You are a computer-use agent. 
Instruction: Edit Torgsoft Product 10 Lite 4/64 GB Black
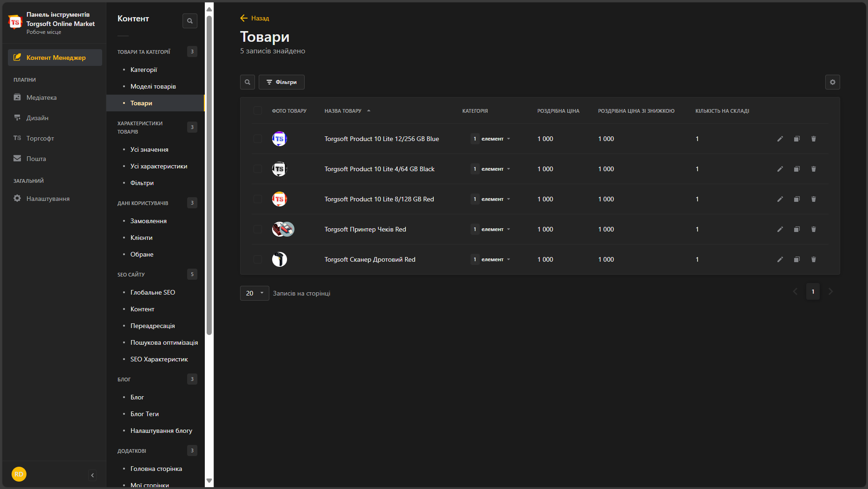[x=780, y=169]
